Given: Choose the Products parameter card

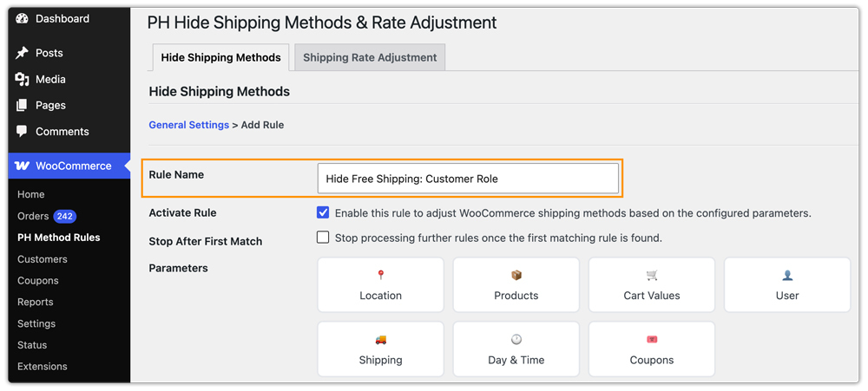Looking at the screenshot, I should coord(516,285).
